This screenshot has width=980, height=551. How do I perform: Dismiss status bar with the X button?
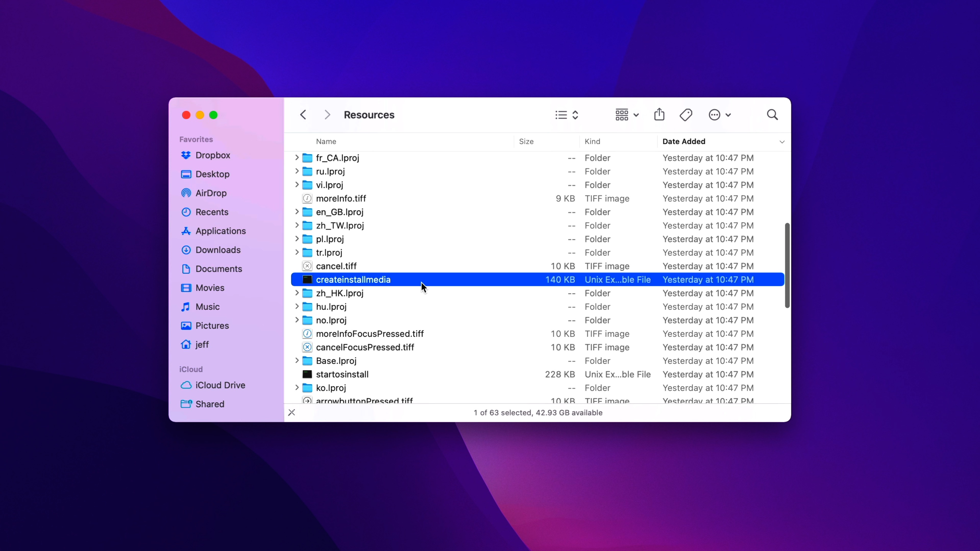[291, 412]
